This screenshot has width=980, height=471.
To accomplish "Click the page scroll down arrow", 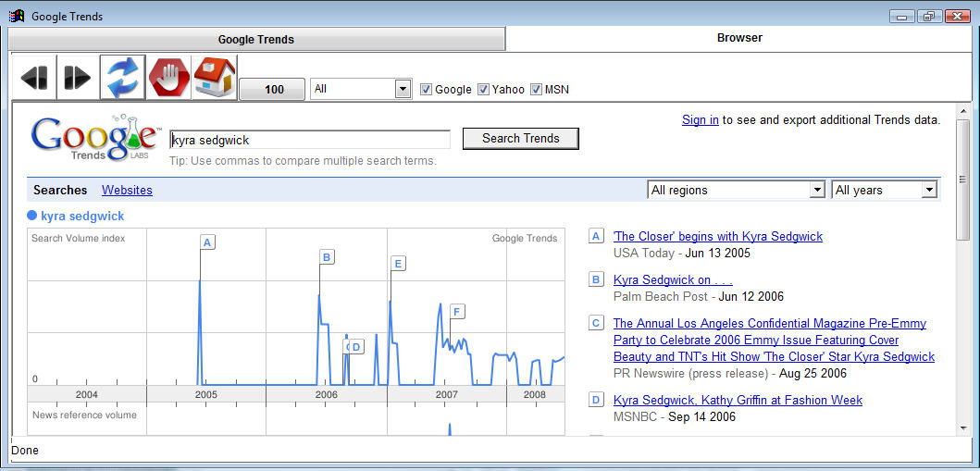I will tap(963, 428).
